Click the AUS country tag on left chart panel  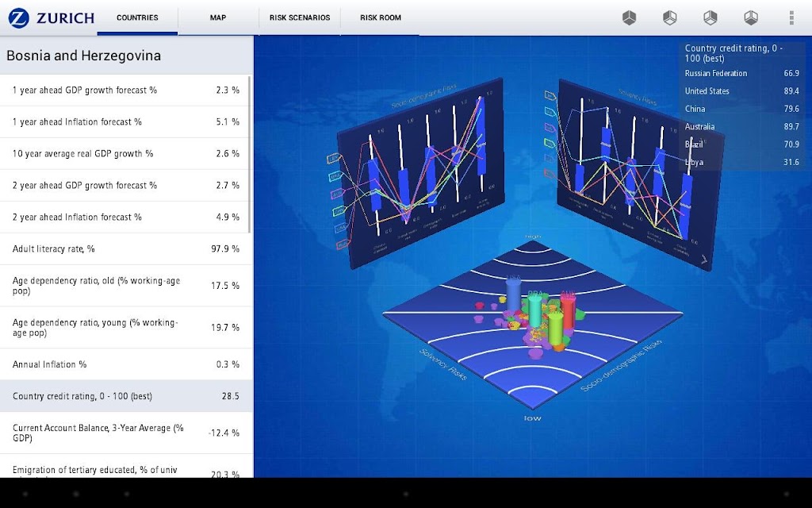338,194
